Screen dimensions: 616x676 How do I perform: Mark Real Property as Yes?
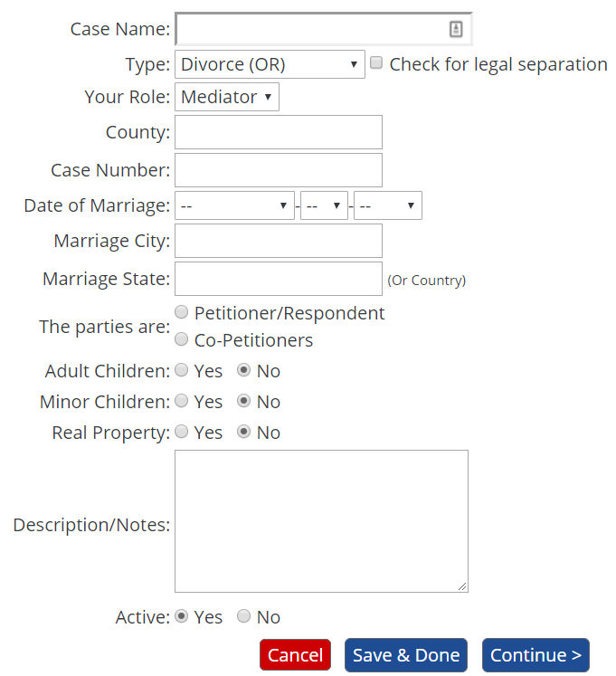pos(182,432)
